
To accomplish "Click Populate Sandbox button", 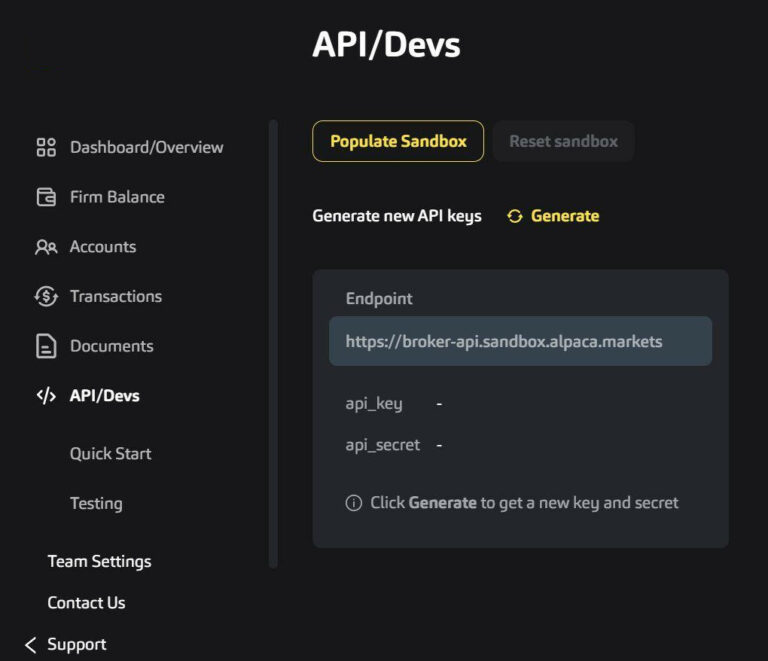I will pyautogui.click(x=398, y=141).
